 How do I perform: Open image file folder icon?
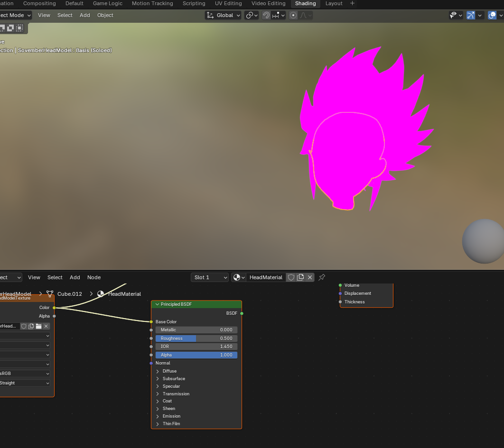coord(38,326)
